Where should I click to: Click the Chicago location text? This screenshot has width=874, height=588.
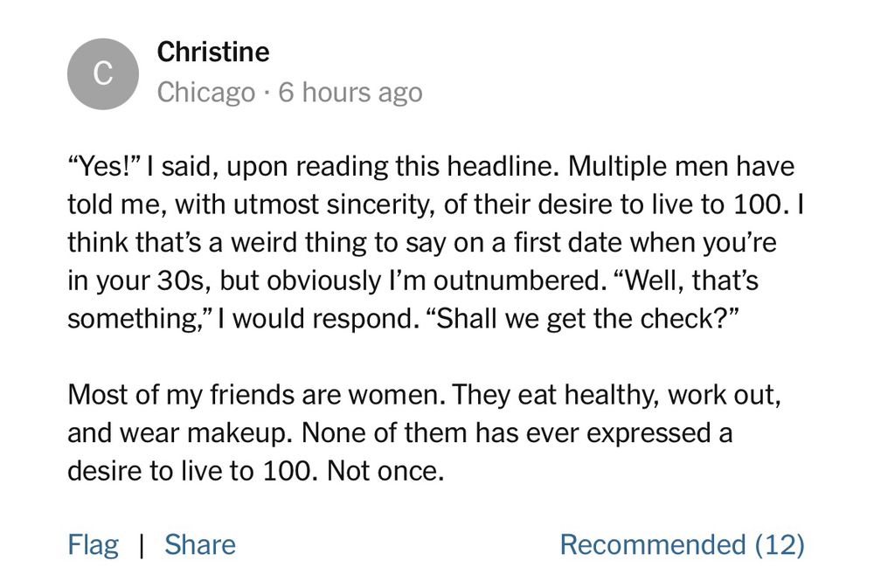tap(206, 93)
